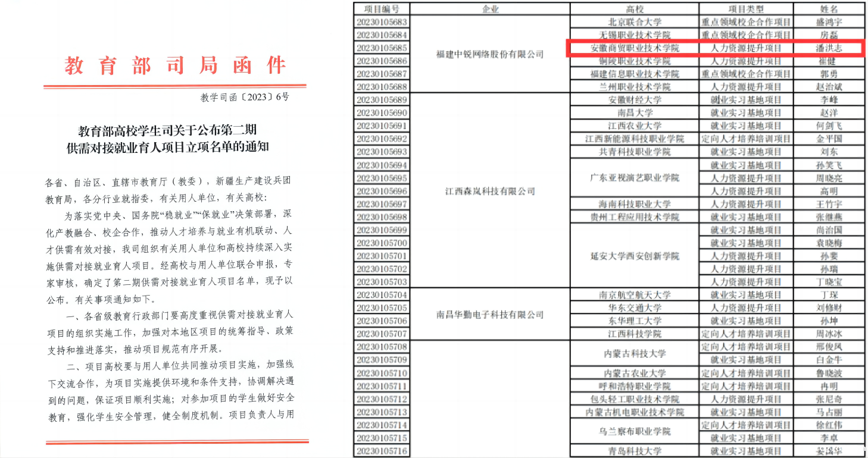Select the name 潘洪志 in highlighted row
868x458 pixels.
tap(829, 48)
